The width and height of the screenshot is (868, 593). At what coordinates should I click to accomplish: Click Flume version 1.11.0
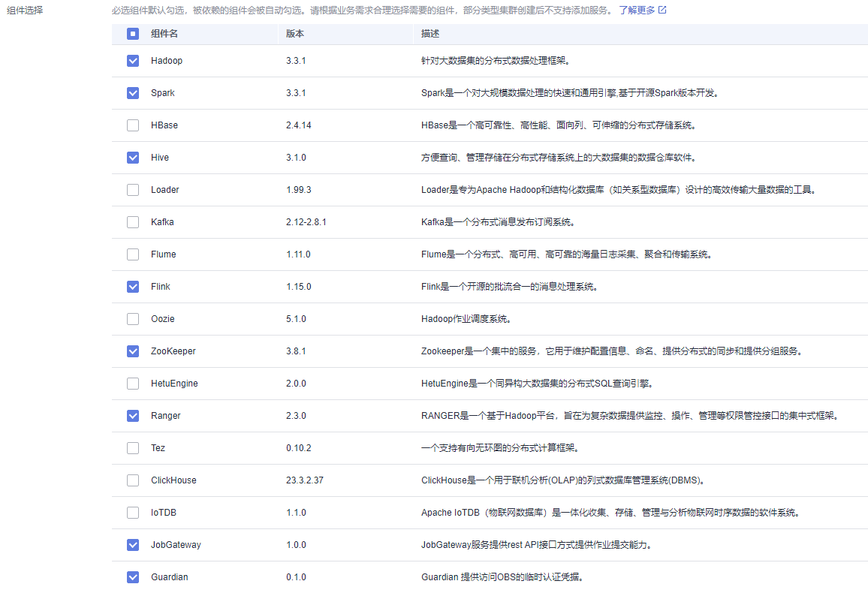(298, 254)
